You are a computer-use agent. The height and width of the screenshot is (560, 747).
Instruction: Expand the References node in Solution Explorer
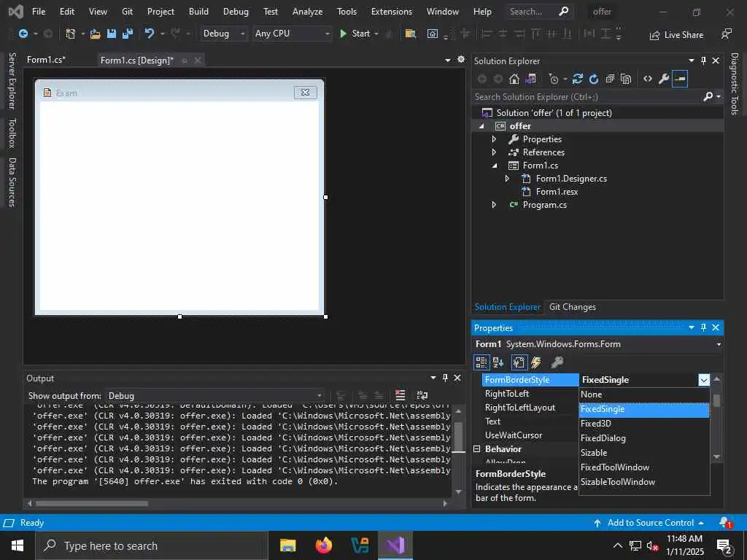pyautogui.click(x=494, y=152)
